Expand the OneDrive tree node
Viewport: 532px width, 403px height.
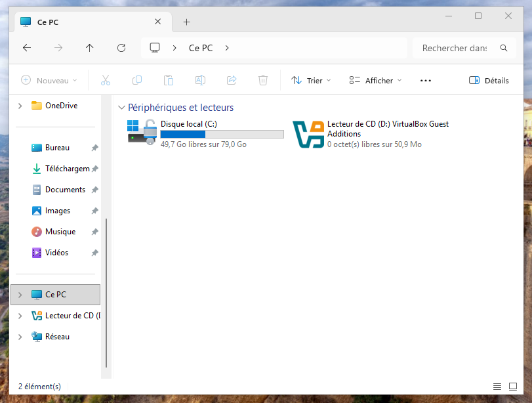(x=20, y=106)
